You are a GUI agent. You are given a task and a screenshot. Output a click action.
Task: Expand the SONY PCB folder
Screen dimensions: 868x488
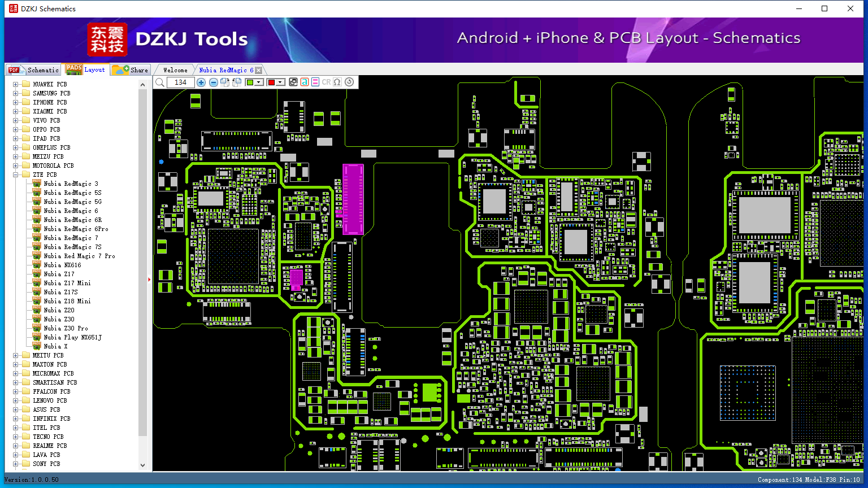click(16, 464)
